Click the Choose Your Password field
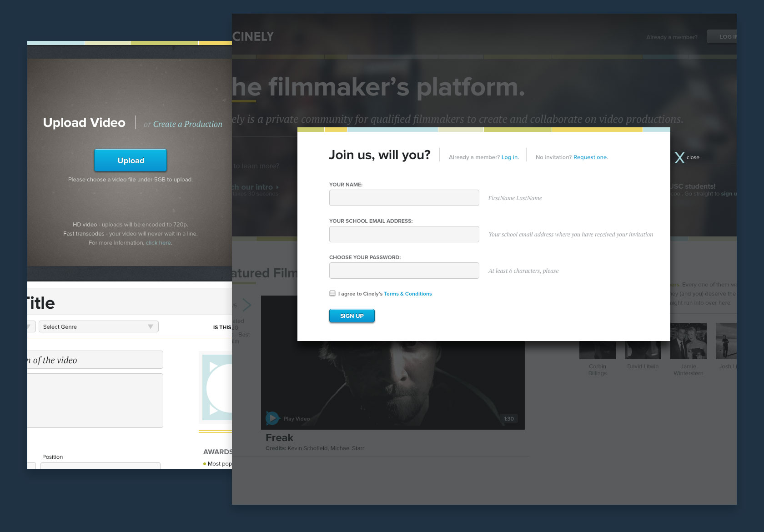The image size is (764, 532). tap(404, 271)
